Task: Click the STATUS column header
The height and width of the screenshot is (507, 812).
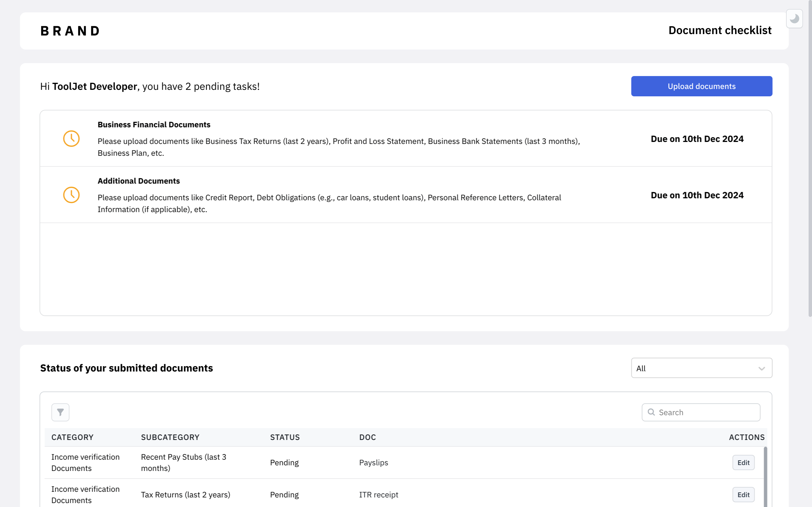Action: [x=285, y=437]
